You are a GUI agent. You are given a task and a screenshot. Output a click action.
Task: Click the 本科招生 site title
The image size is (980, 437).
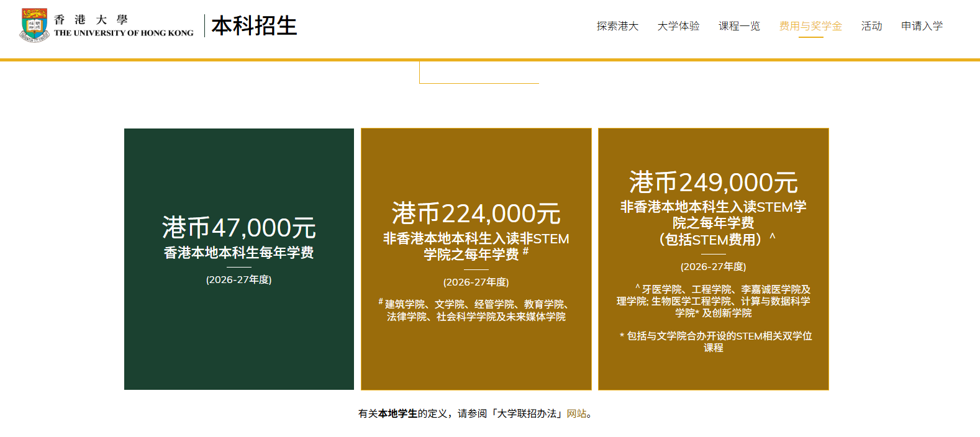click(254, 25)
